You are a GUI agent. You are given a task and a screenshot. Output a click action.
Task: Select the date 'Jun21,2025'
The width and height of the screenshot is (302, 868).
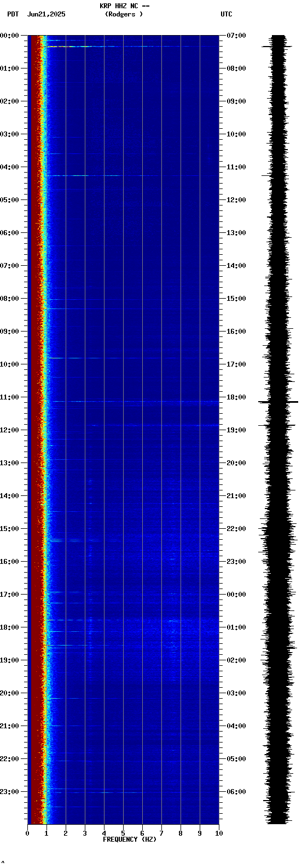point(46,14)
